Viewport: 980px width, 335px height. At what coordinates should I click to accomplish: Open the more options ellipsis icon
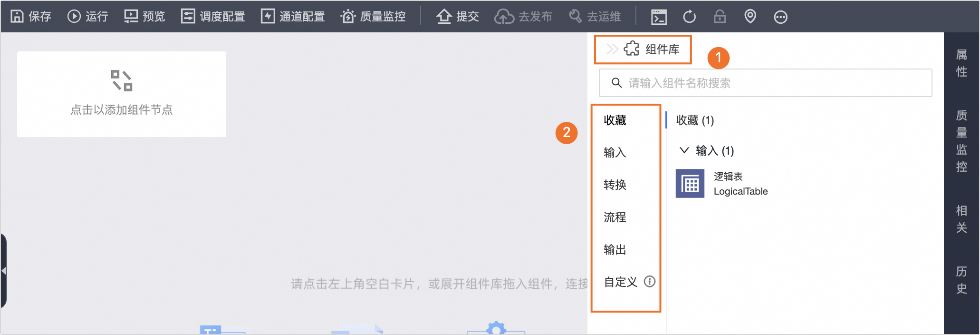click(x=780, y=17)
